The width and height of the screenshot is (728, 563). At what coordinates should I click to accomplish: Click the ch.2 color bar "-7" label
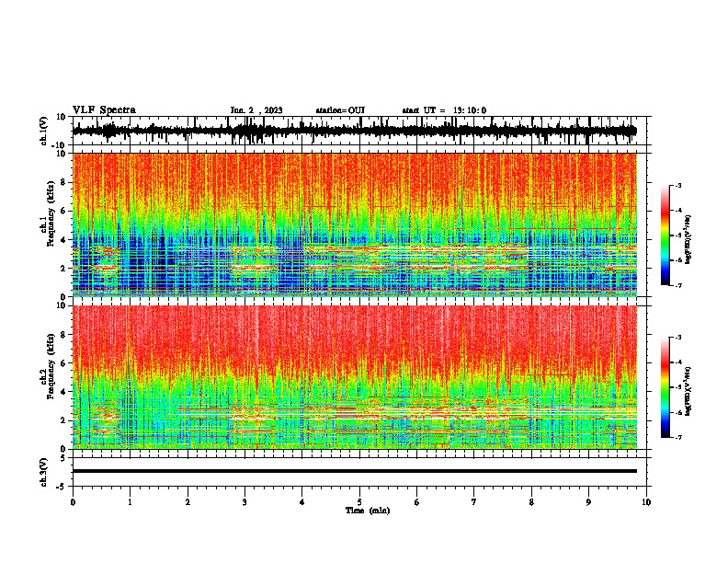click(677, 437)
